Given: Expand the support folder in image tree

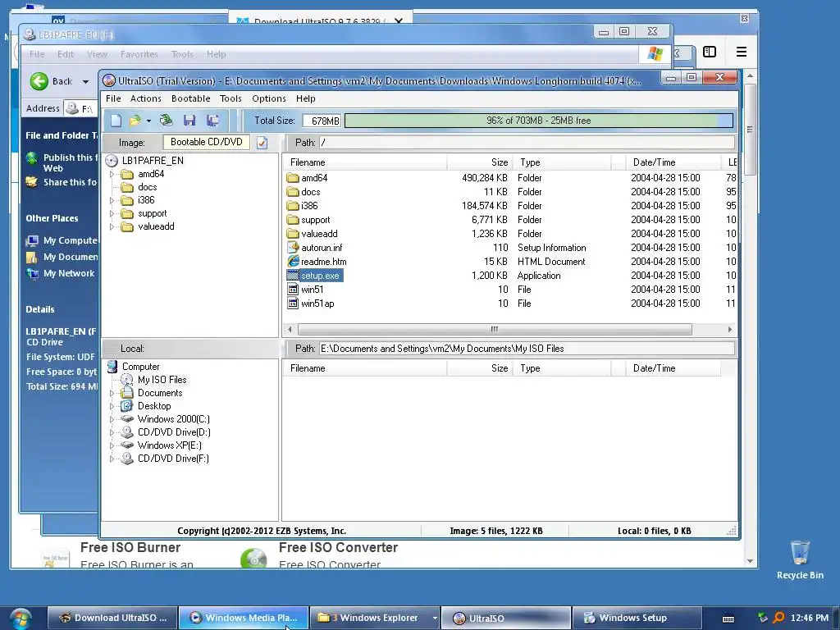Looking at the screenshot, I should [x=112, y=214].
